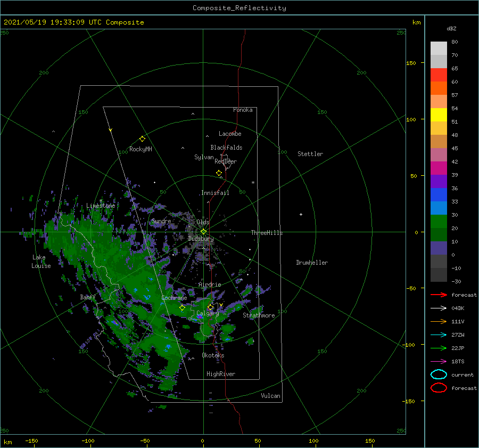Click the Drumheller label
This screenshot has height=448, width=479.
point(312,263)
